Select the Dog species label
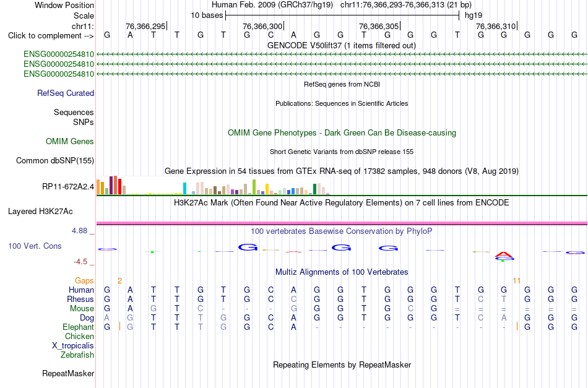Viewport: 588px width, 388px height. [87, 318]
